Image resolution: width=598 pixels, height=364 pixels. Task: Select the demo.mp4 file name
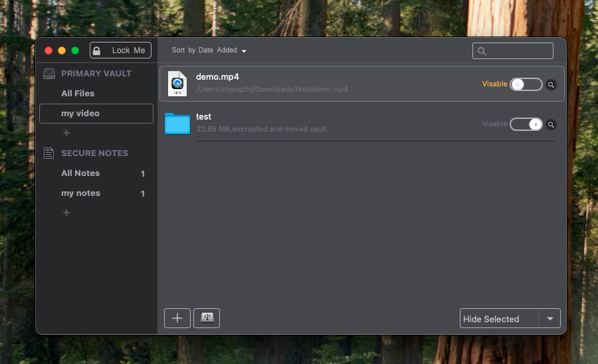pos(217,76)
